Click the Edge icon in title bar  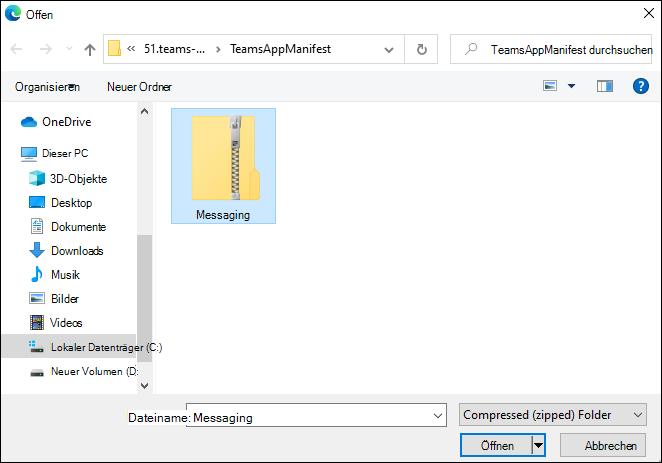(13, 14)
